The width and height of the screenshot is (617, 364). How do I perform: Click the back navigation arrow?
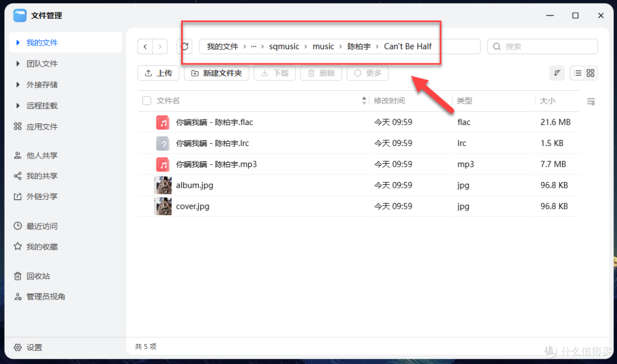[145, 46]
